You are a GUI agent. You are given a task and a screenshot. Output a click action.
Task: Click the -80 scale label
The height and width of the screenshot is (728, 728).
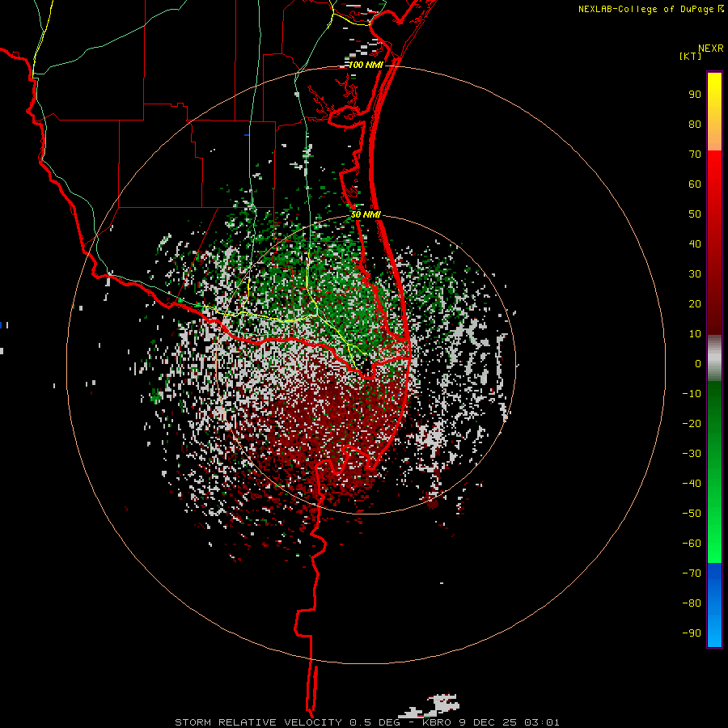click(x=692, y=603)
